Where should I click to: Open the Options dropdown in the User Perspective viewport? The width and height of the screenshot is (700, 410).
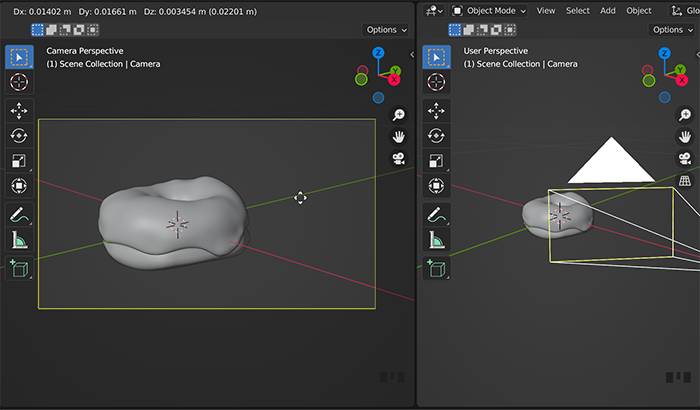point(671,30)
